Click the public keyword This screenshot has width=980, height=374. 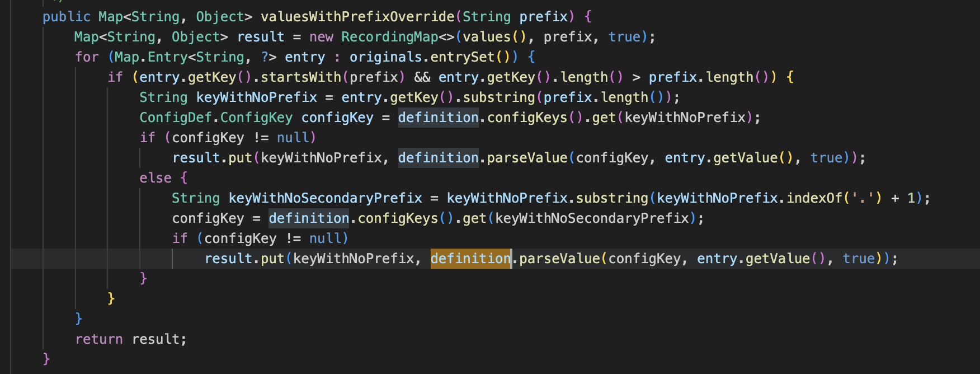tap(66, 17)
